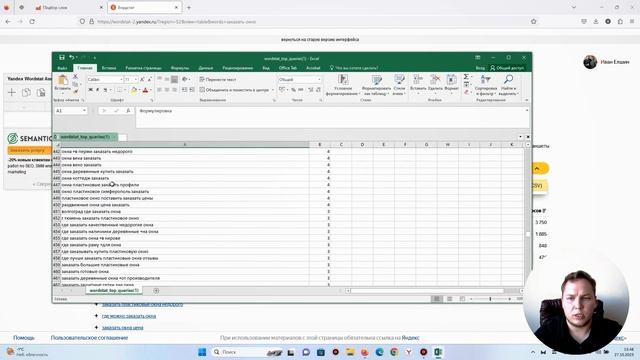Screen dimensions: 640x360
Task: Add a new sheet with plus button
Action: [x=156, y=291]
